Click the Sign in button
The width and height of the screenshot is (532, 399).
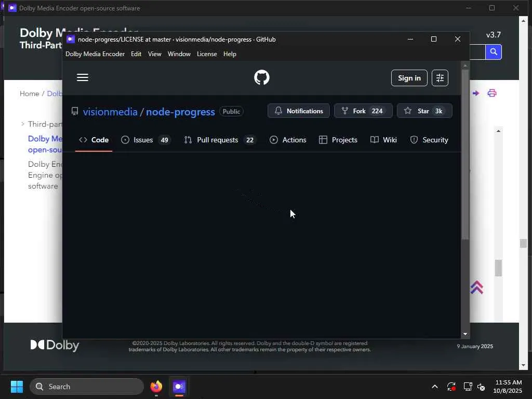pos(409,78)
